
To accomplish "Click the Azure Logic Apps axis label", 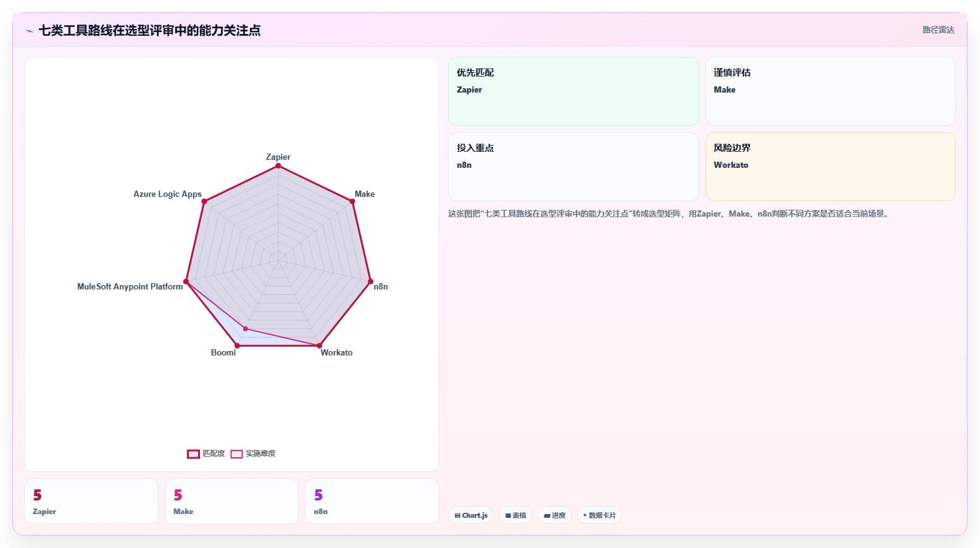I will click(x=167, y=194).
